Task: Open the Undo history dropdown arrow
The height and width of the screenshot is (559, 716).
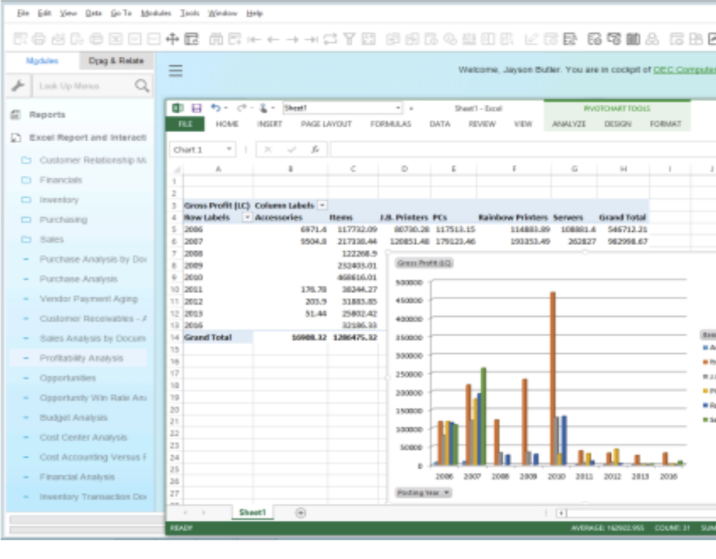Action: tap(226, 108)
